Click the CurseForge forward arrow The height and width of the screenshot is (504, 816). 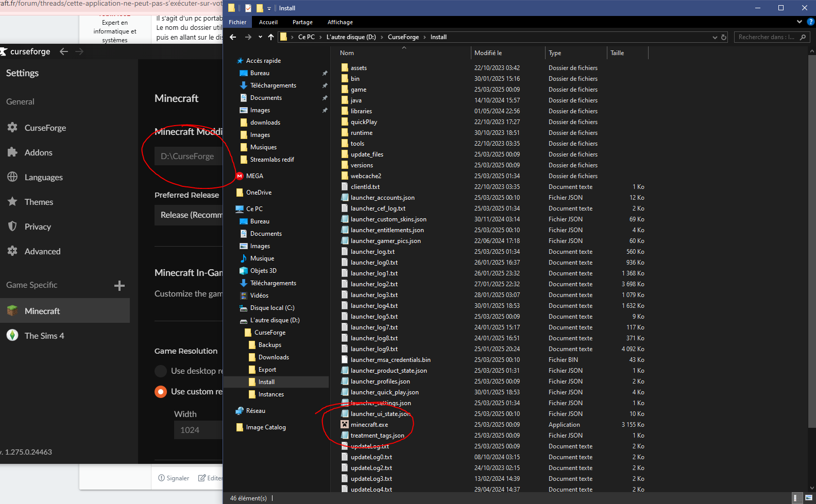(x=79, y=51)
